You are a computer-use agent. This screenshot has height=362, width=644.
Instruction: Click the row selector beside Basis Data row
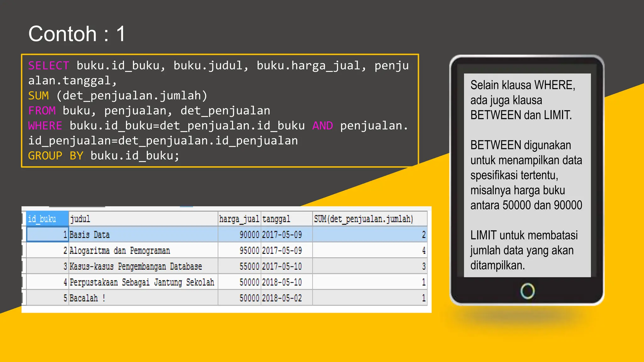tap(24, 234)
